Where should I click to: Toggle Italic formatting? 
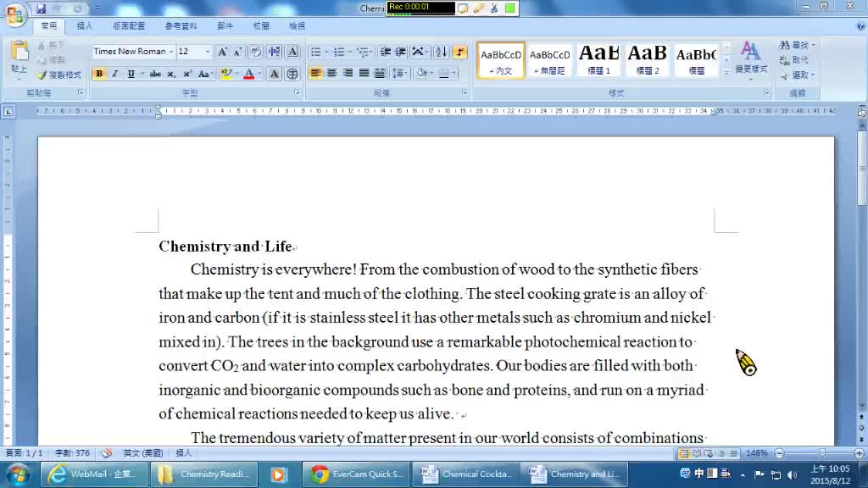pyautogui.click(x=114, y=75)
